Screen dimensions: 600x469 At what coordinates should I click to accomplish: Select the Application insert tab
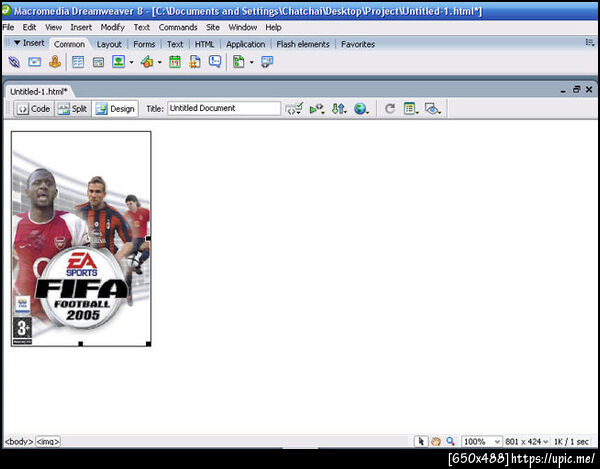(x=245, y=44)
